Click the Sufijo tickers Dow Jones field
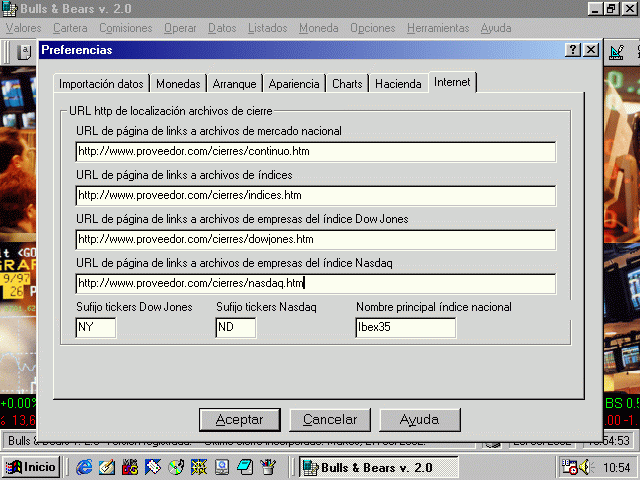 (x=96, y=327)
